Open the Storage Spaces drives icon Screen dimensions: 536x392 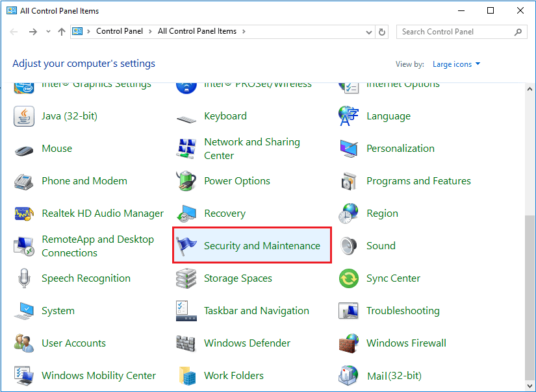coord(186,278)
